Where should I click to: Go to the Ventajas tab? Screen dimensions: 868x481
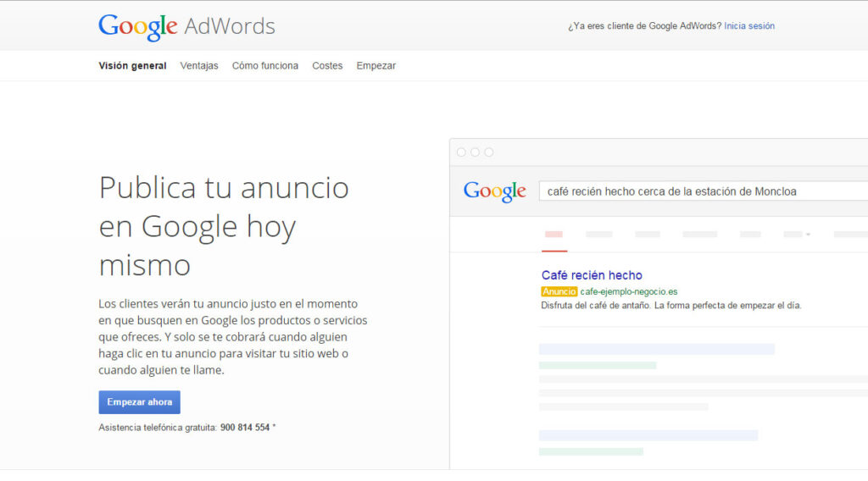[x=198, y=66]
